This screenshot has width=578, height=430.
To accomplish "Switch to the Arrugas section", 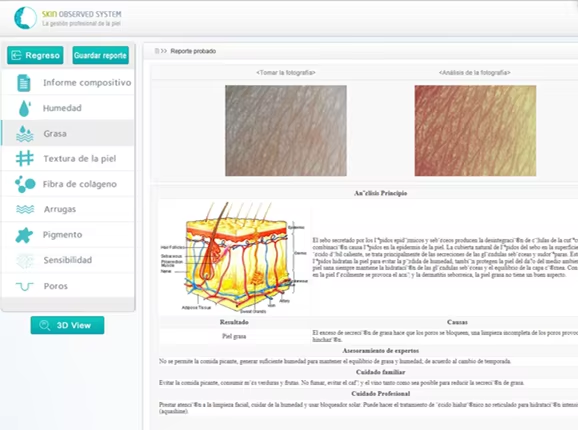I will pyautogui.click(x=68, y=209).
